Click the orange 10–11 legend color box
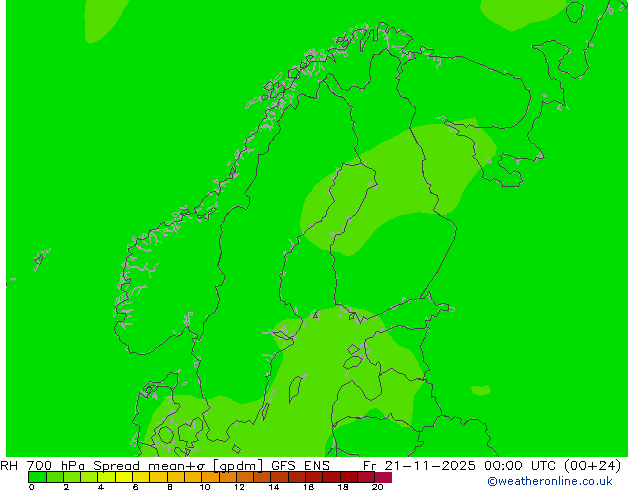The width and height of the screenshot is (634, 490). tap(210, 477)
